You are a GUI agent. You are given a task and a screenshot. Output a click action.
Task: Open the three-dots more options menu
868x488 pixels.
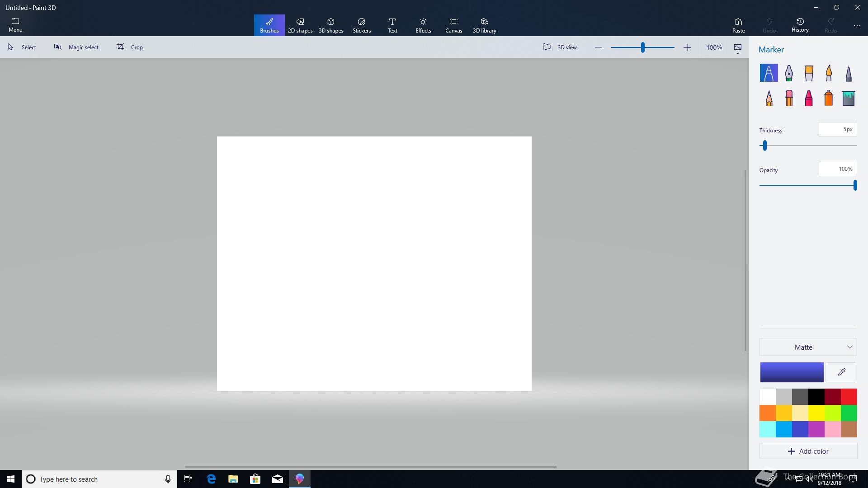pyautogui.click(x=857, y=26)
